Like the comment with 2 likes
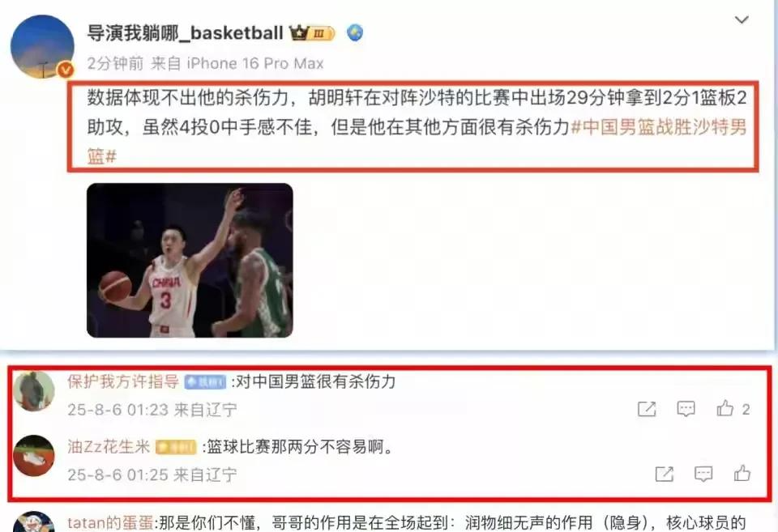 click(x=733, y=409)
